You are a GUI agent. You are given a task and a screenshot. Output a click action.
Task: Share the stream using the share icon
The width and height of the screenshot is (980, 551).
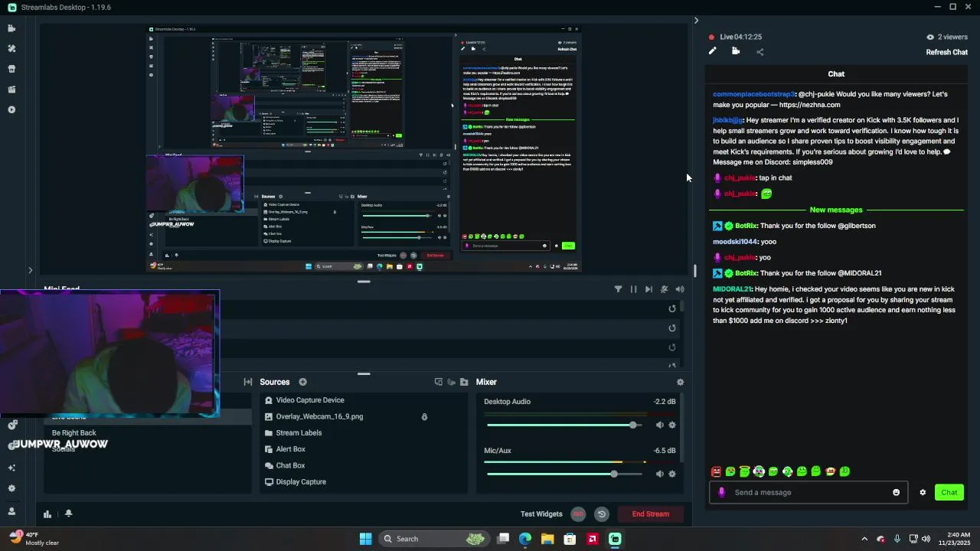pyautogui.click(x=759, y=52)
